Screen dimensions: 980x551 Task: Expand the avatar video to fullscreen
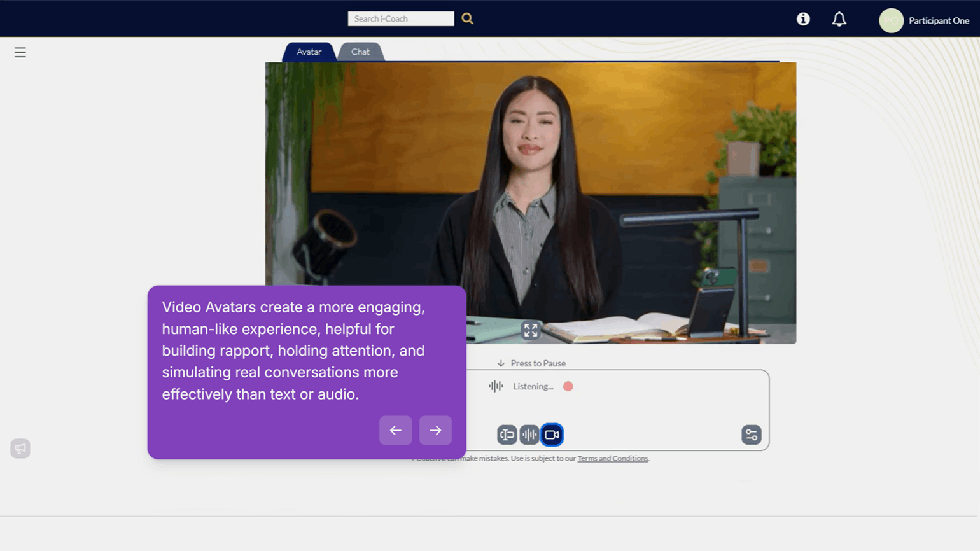(x=530, y=330)
